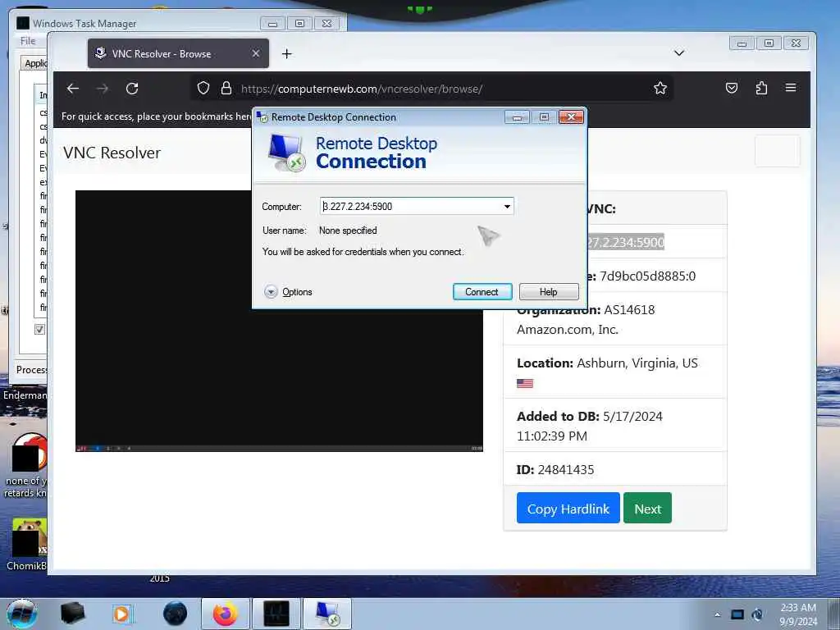Click the Copy Hardlink button
This screenshot has width=840, height=630.
pyautogui.click(x=568, y=509)
